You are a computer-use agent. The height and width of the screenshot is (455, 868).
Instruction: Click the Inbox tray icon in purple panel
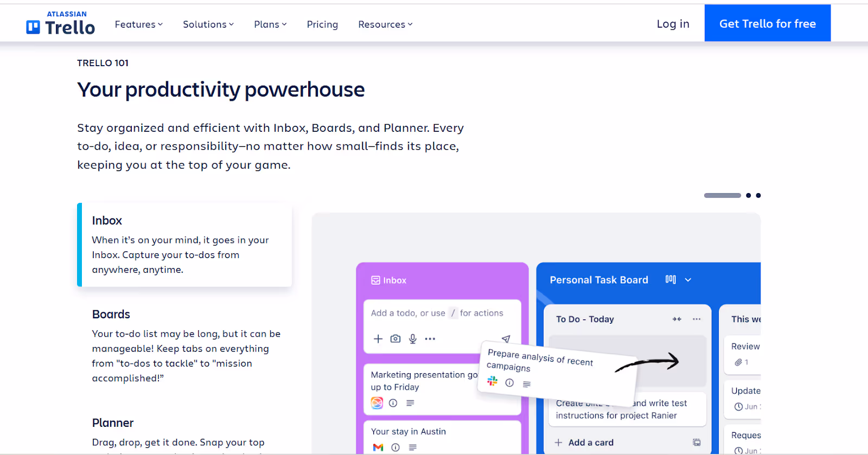point(375,280)
